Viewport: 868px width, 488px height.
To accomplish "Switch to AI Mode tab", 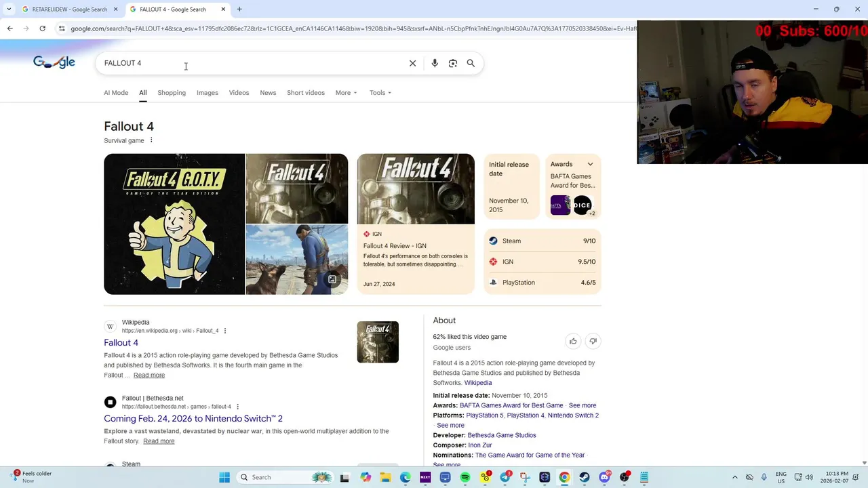I will pos(116,93).
